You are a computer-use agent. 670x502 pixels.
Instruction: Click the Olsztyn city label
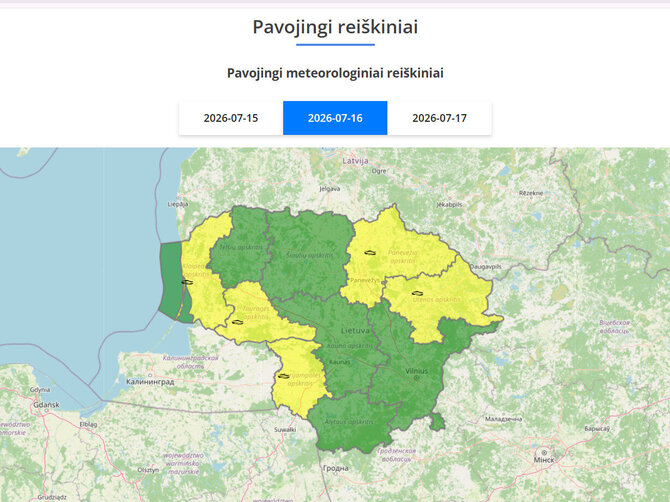[148, 470]
